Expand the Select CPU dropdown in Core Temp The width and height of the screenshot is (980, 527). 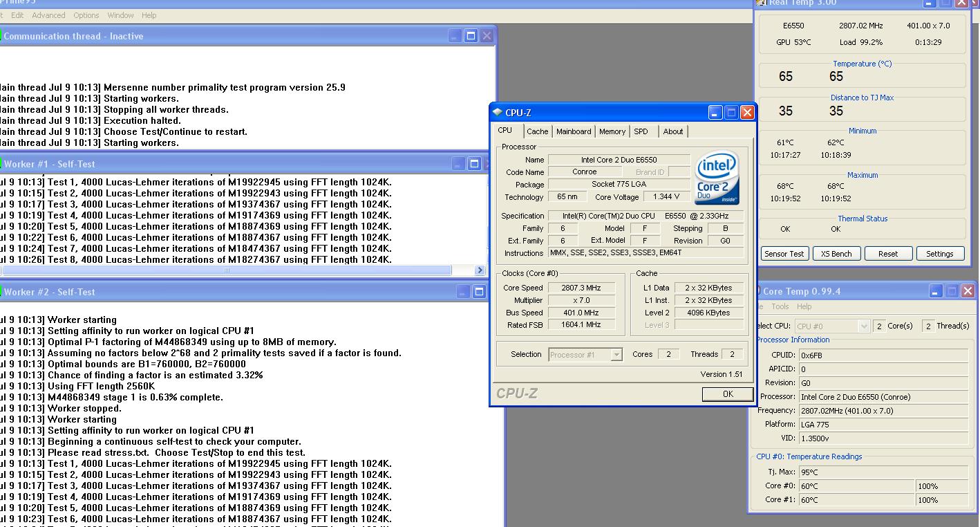[863, 326]
